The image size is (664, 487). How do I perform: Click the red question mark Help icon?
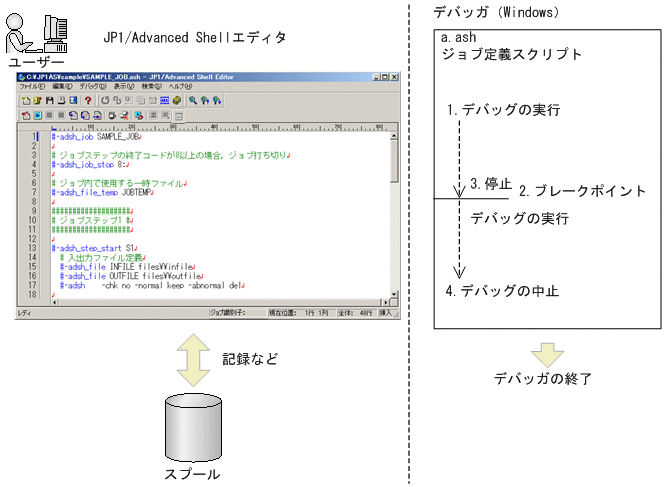pyautogui.click(x=88, y=100)
